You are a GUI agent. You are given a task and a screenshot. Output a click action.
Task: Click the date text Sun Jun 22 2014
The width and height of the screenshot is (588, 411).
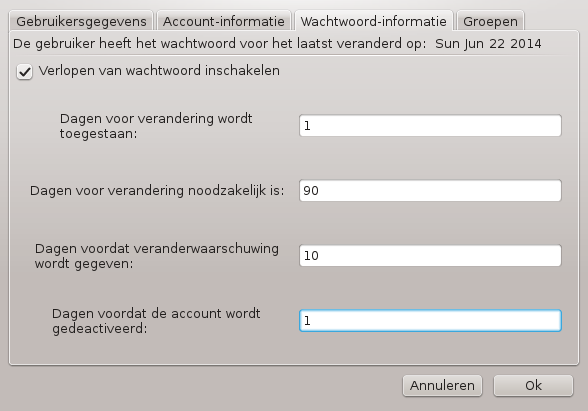488,44
